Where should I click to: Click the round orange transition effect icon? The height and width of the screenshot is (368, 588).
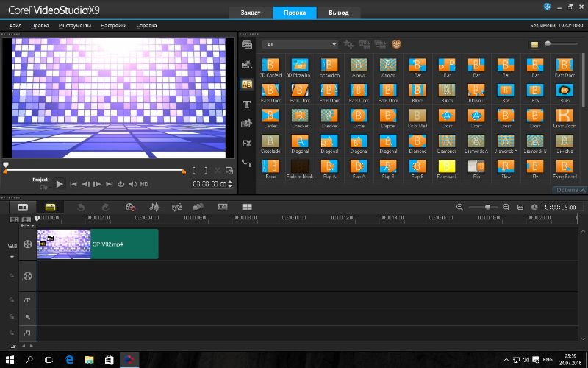click(396, 44)
